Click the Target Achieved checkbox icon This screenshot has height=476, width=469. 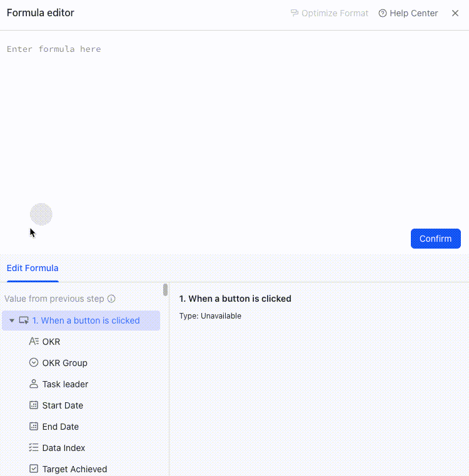[x=34, y=469]
